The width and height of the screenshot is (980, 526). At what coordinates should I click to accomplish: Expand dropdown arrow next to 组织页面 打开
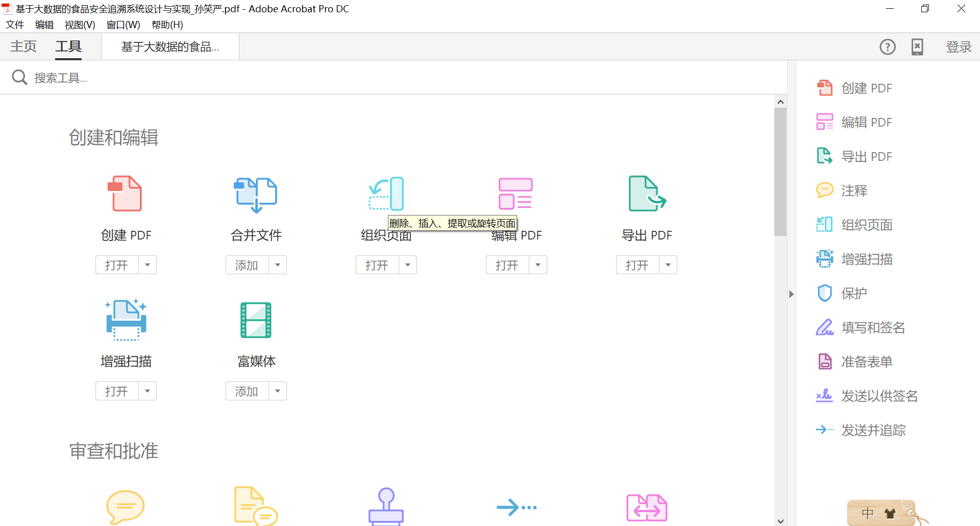(408, 265)
